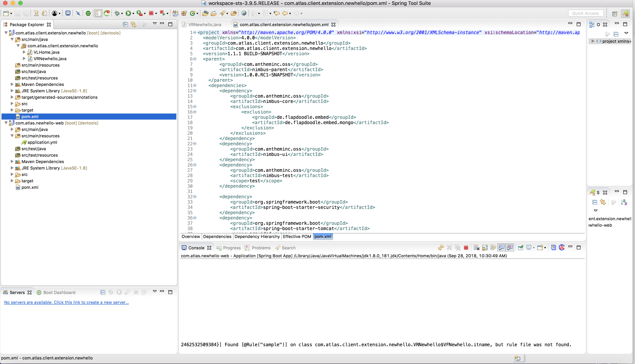Image resolution: width=635 pixels, height=364 pixels.
Task: Collapse the src/main/resources folder in newhello-web
Action: 12,136
